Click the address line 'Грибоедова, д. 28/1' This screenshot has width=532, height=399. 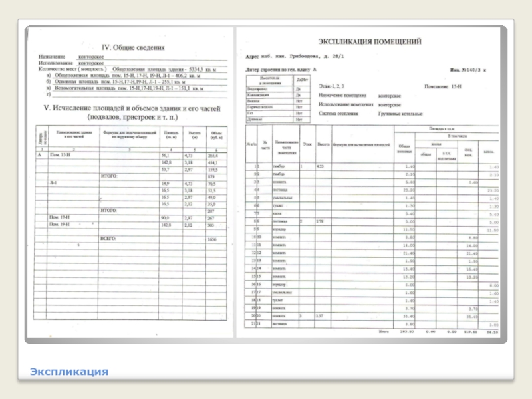[x=317, y=57]
